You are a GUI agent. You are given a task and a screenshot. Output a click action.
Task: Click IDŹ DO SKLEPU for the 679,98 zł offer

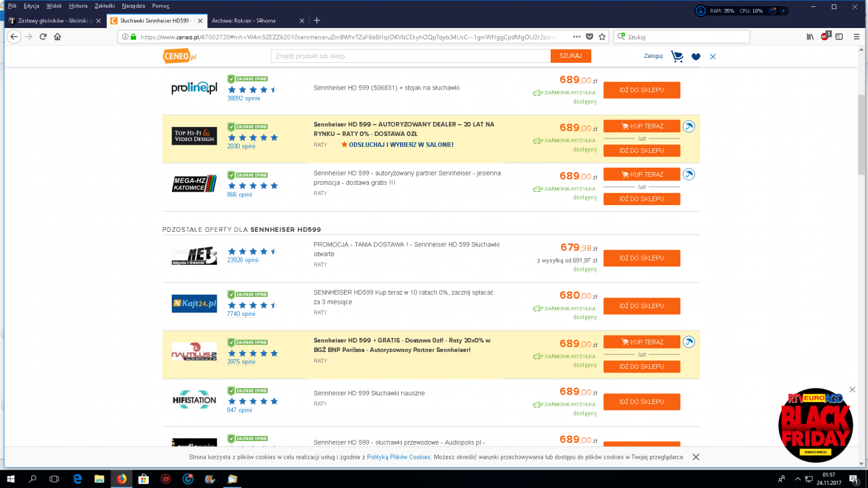[642, 258]
